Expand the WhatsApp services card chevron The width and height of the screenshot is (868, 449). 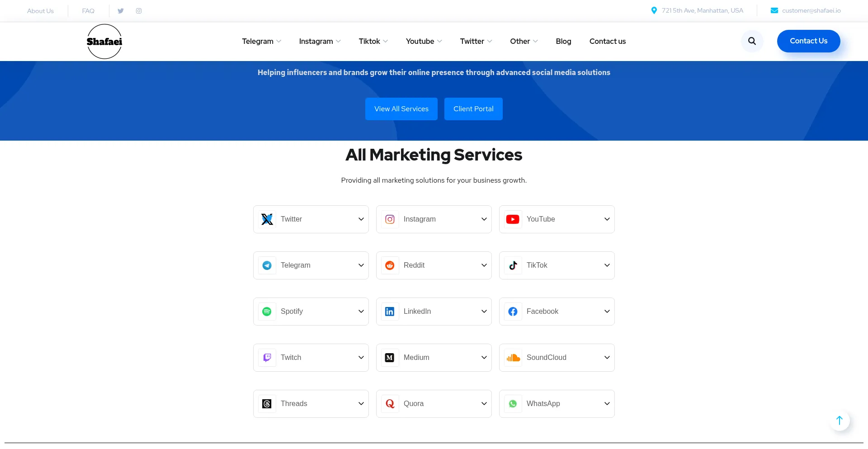click(607, 404)
